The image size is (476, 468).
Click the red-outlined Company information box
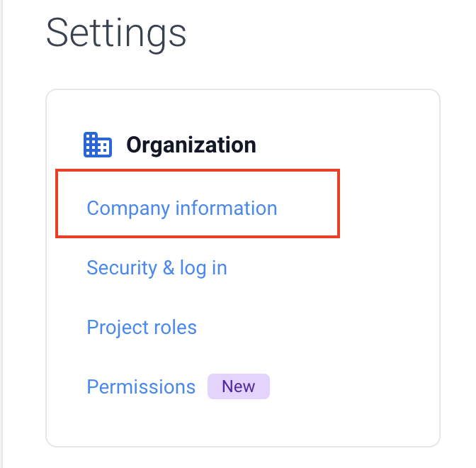pos(198,204)
